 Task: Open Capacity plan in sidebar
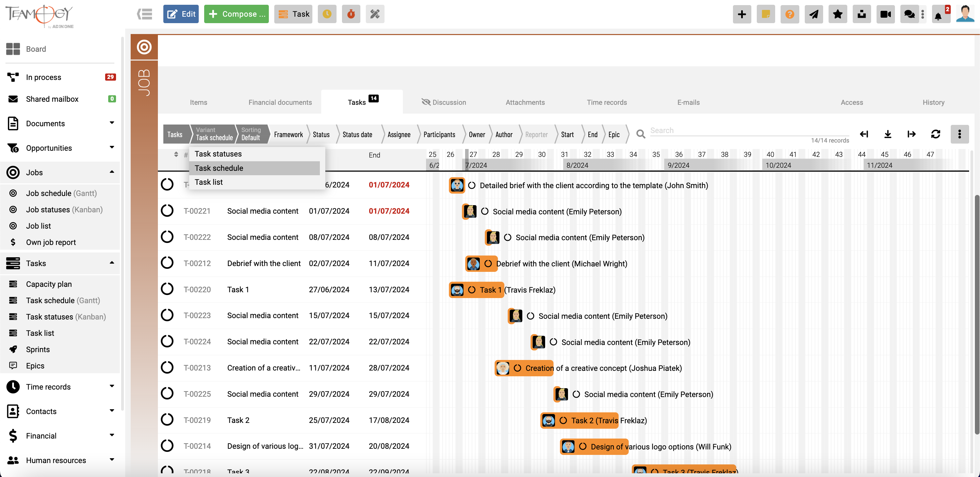[49, 284]
